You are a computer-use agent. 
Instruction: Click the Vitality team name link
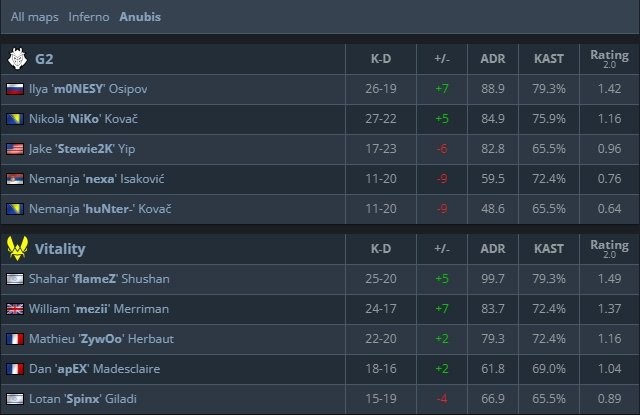click(x=60, y=248)
